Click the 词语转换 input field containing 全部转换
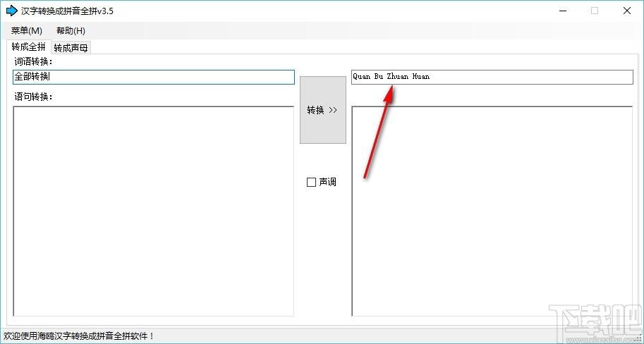The height and width of the screenshot is (344, 644). click(x=154, y=77)
